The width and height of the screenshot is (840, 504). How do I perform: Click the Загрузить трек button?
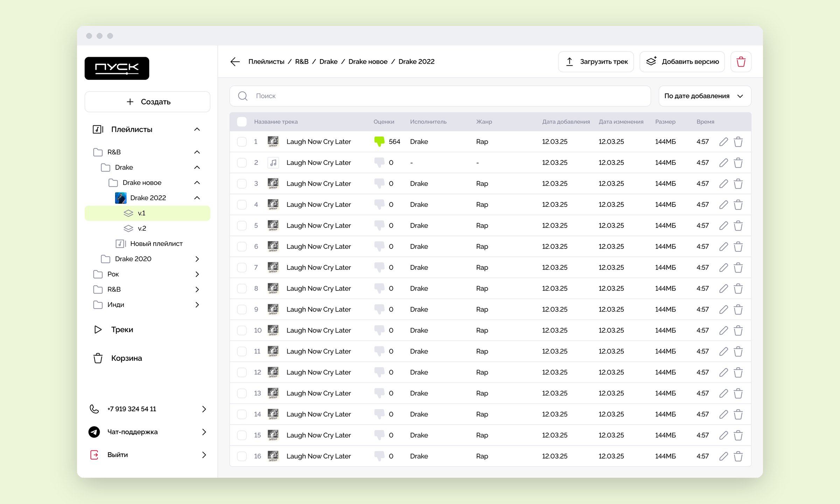596,62
